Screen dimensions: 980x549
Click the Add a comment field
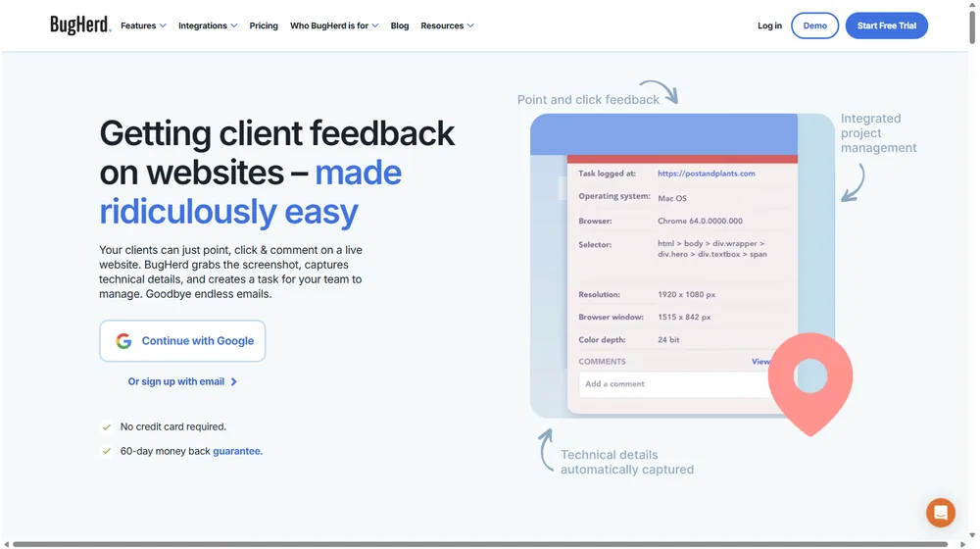(x=674, y=384)
